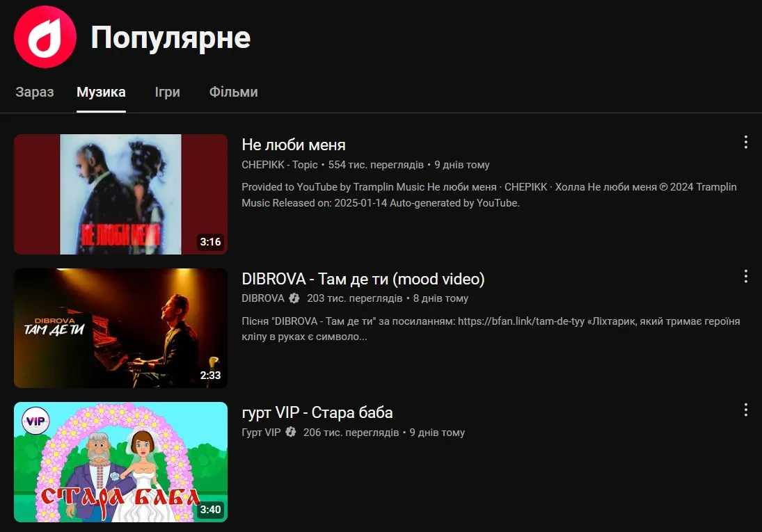Open options menu for Не люби меня
762x532 pixels.
pos(745,143)
